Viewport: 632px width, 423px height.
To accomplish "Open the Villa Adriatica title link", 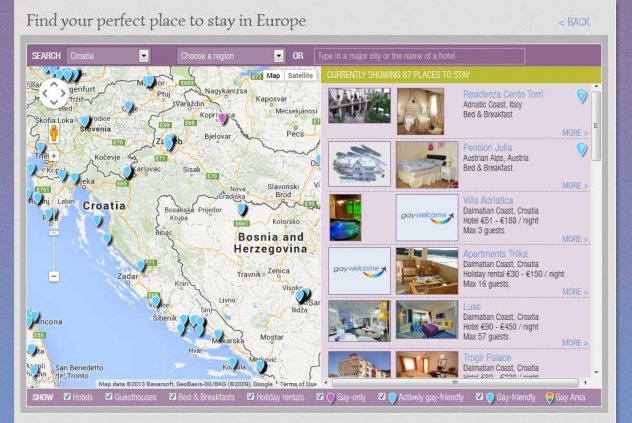I will (x=488, y=200).
